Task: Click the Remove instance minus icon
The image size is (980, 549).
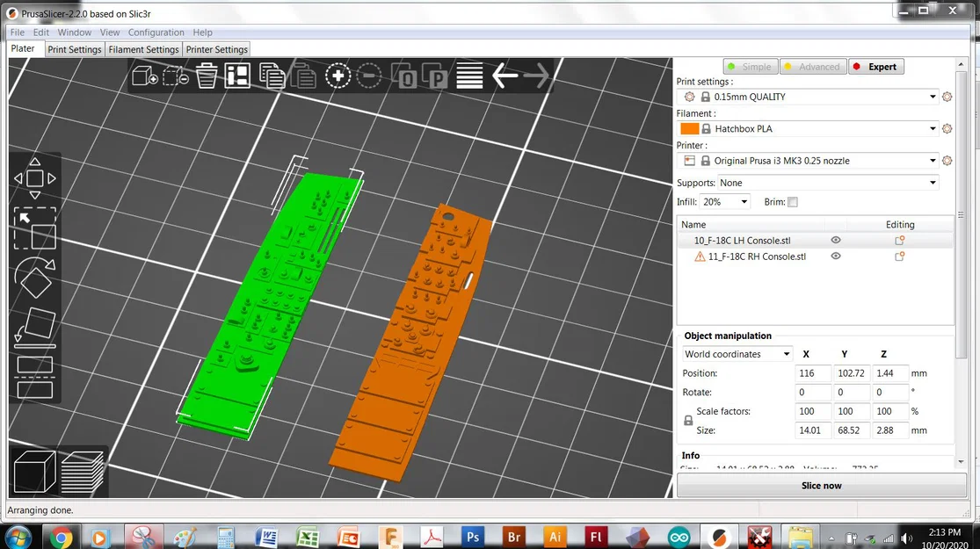Action: point(369,76)
